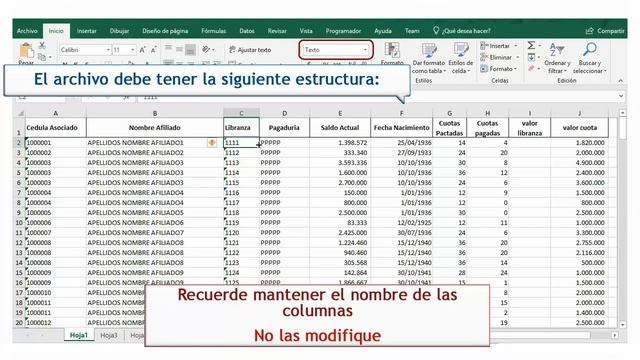This screenshot has height=360, width=640.
Task: Open the Team tab
Action: coord(411,31)
